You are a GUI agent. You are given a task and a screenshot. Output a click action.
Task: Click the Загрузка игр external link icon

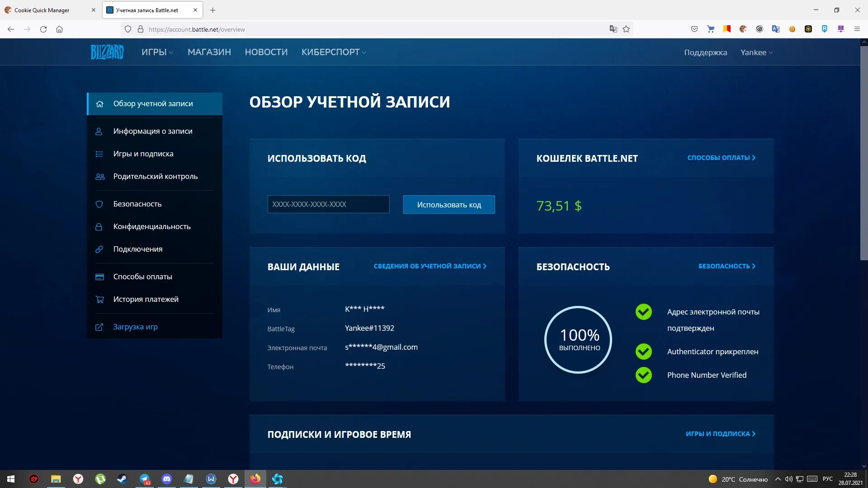(x=99, y=327)
